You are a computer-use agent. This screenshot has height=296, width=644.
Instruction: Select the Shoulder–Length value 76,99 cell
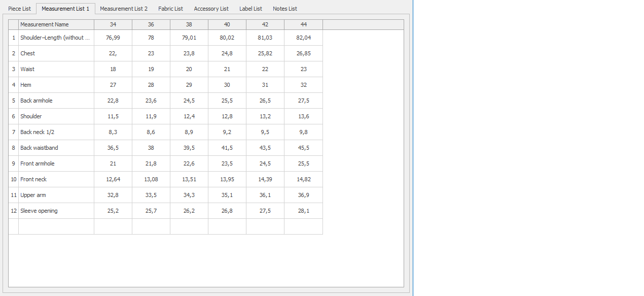tap(113, 38)
